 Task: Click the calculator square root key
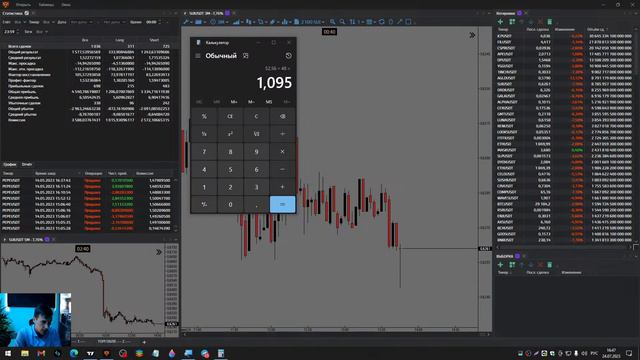click(256, 134)
